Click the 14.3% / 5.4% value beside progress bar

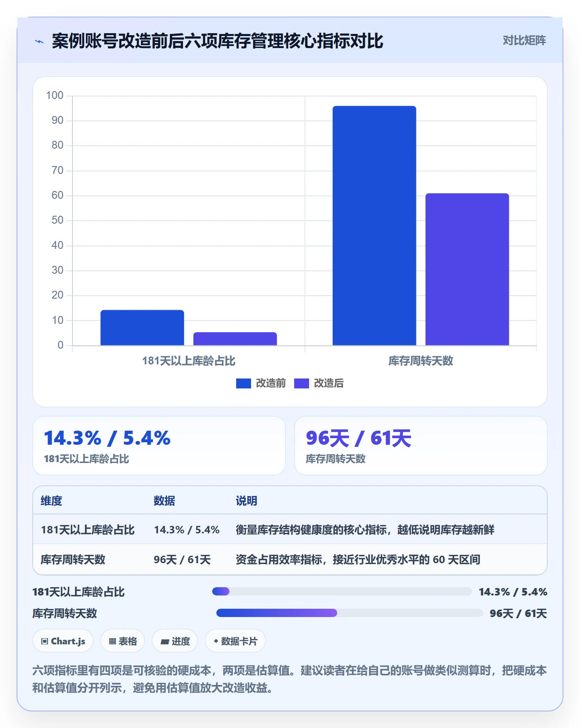point(513,592)
